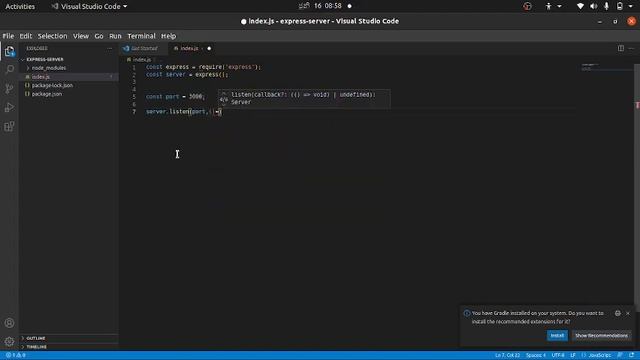Open the system menu dropdown arrow
This screenshot has width=640, height=360.
click(631, 6)
